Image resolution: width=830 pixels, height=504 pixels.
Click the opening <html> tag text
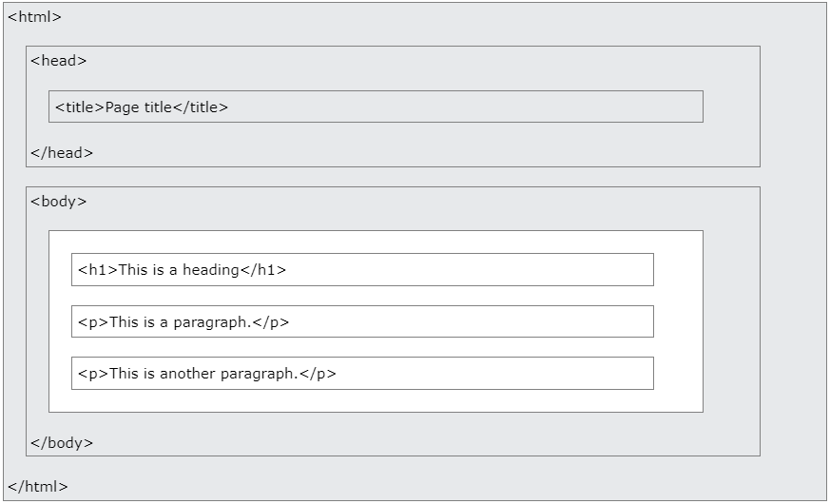click(35, 17)
